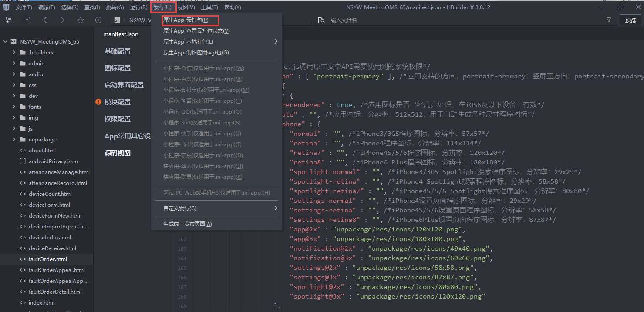Open 图标配置 section in manifest
The height and width of the screenshot is (312, 644).
(x=118, y=68)
